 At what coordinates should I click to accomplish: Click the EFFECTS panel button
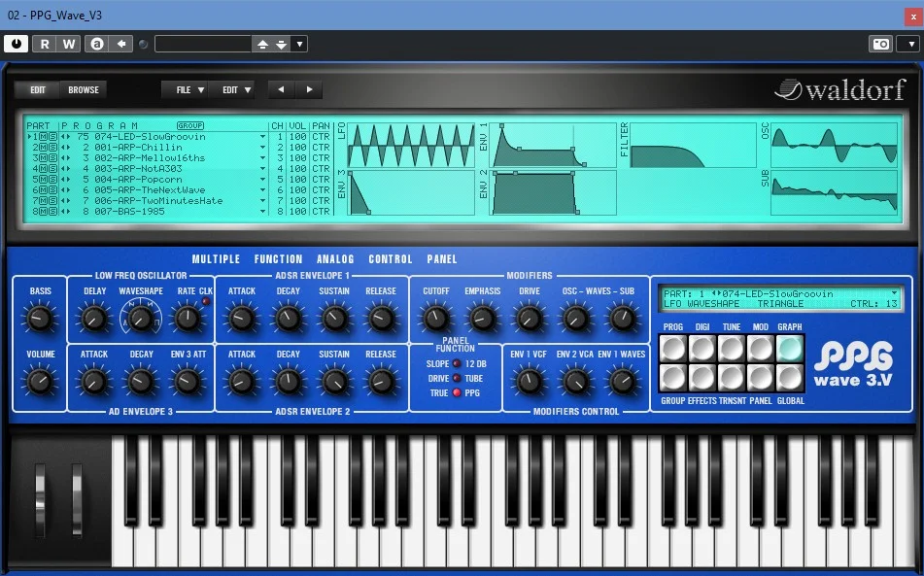point(702,378)
